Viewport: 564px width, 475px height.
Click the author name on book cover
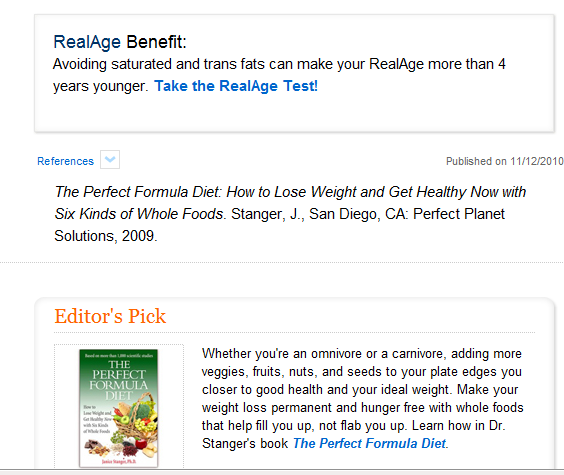click(x=119, y=461)
